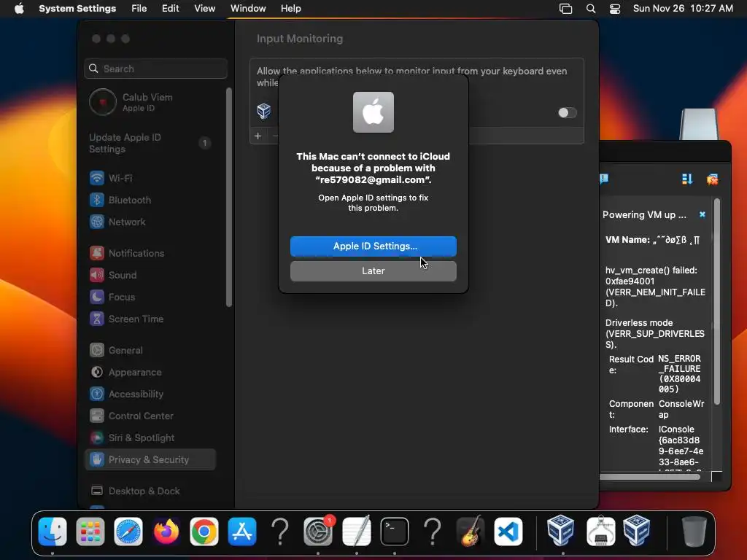This screenshot has height=560, width=747.
Task: Click the second question-mark app in Dock
Action: coord(433,531)
